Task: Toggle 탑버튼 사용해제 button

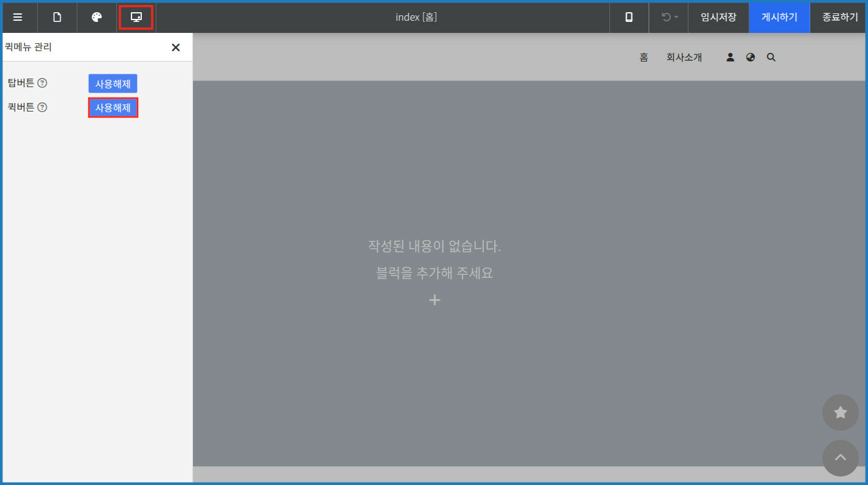Action: point(113,83)
